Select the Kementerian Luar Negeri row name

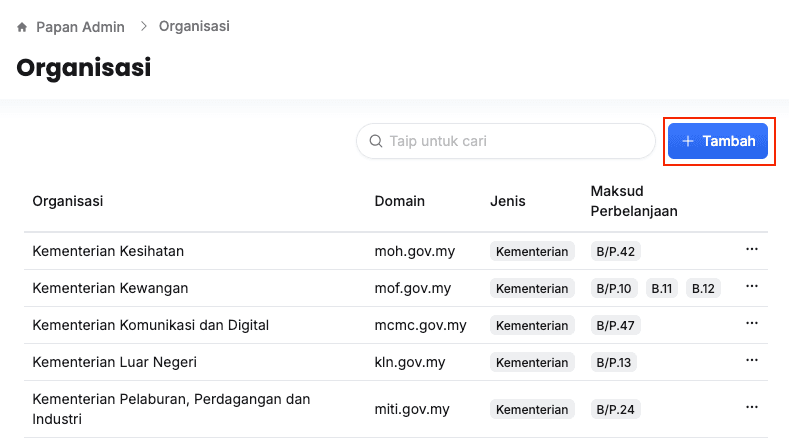(114, 362)
